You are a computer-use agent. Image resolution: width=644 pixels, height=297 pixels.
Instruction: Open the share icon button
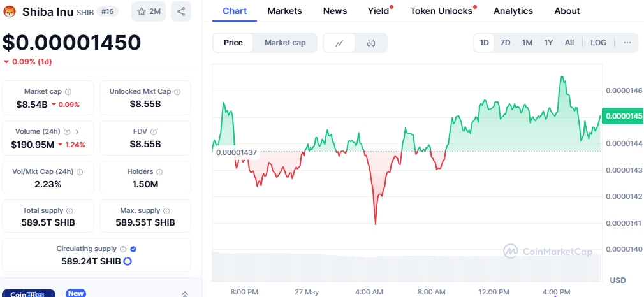[x=180, y=11]
